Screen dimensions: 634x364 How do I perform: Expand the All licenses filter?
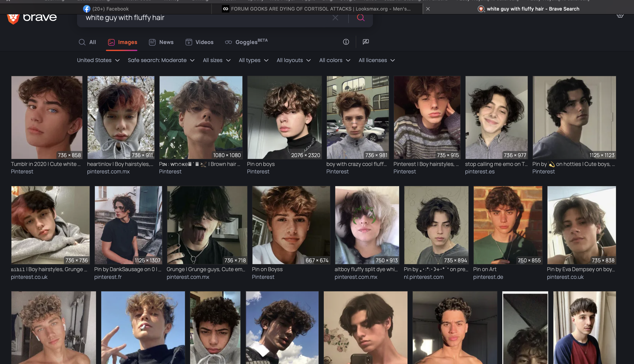click(x=377, y=60)
